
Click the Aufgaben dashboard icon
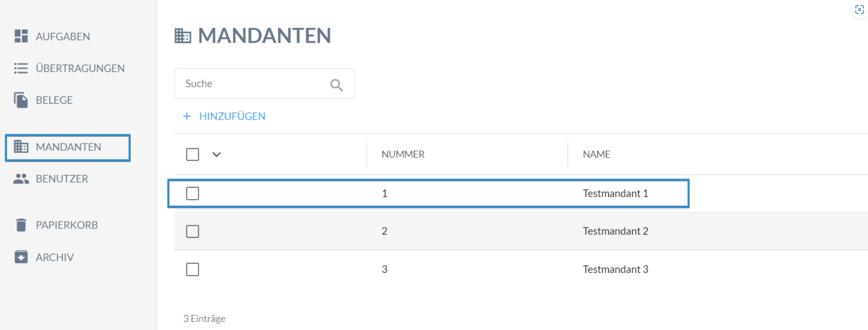pos(21,36)
